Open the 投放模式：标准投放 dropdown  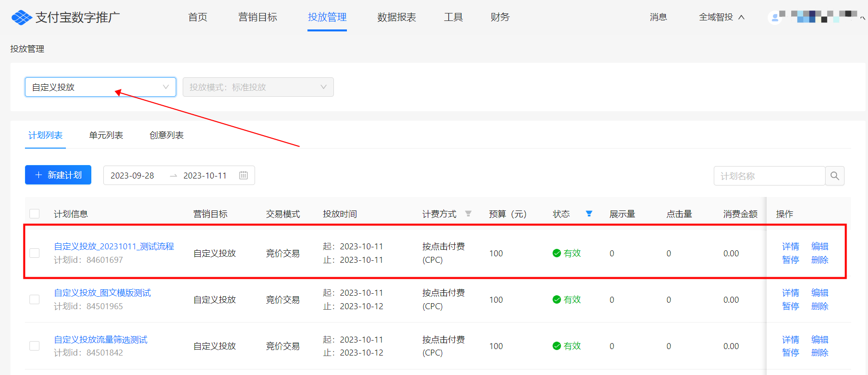(x=258, y=87)
